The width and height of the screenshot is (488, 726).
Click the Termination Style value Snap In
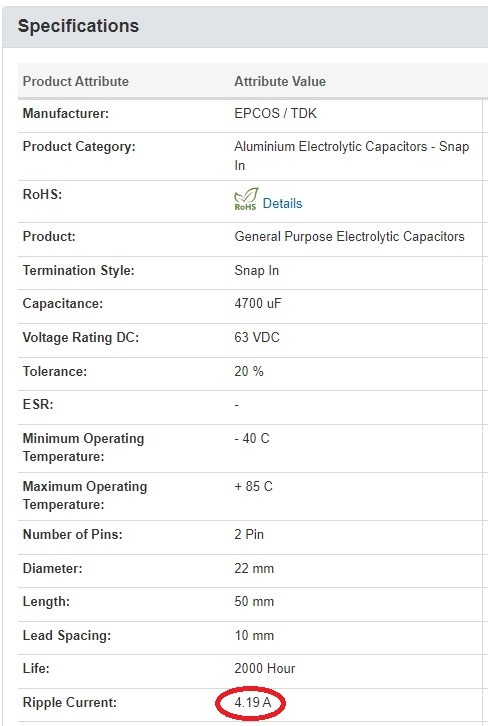(257, 270)
